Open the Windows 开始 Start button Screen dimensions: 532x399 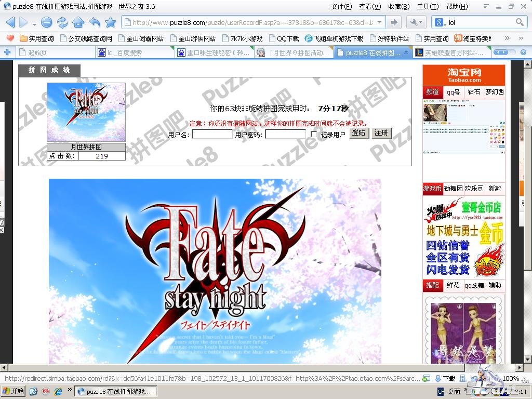(x=14, y=391)
